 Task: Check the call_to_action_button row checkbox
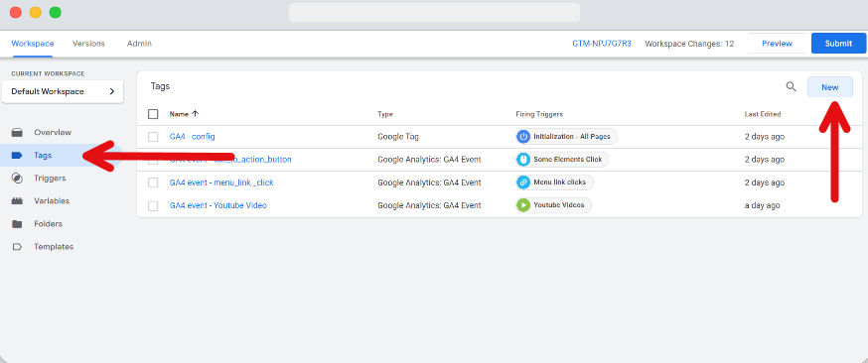click(153, 160)
